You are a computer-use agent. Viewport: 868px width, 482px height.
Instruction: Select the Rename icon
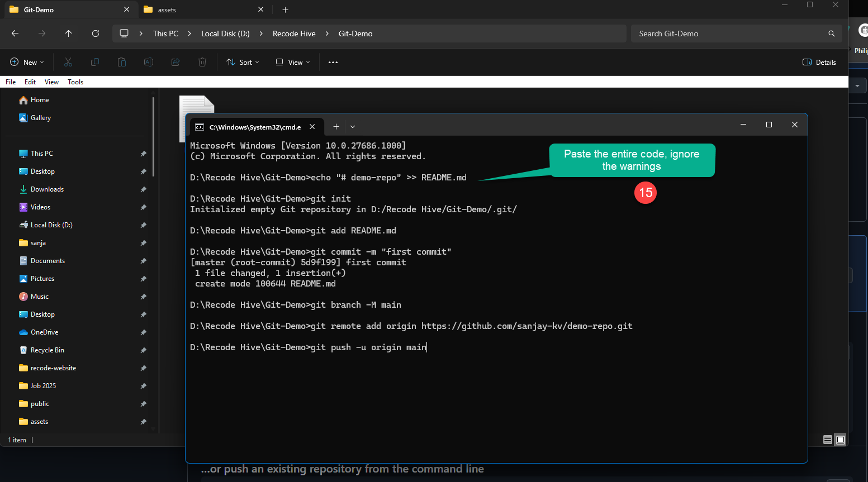149,62
